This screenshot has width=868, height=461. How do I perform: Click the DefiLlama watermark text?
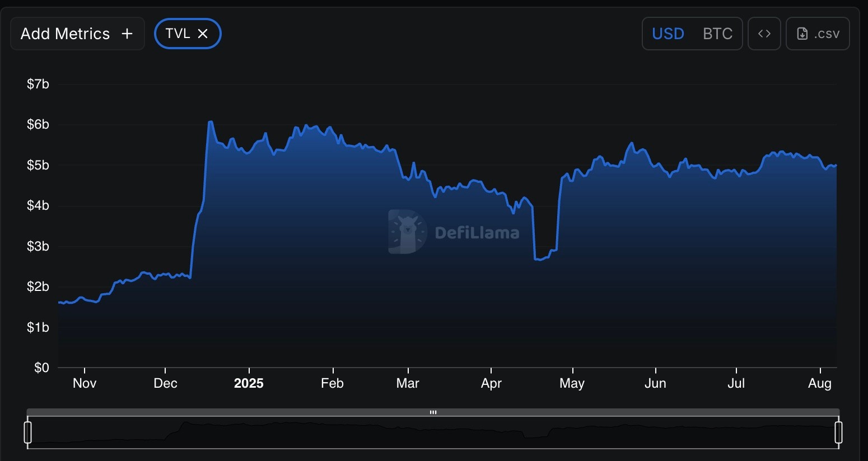(477, 233)
